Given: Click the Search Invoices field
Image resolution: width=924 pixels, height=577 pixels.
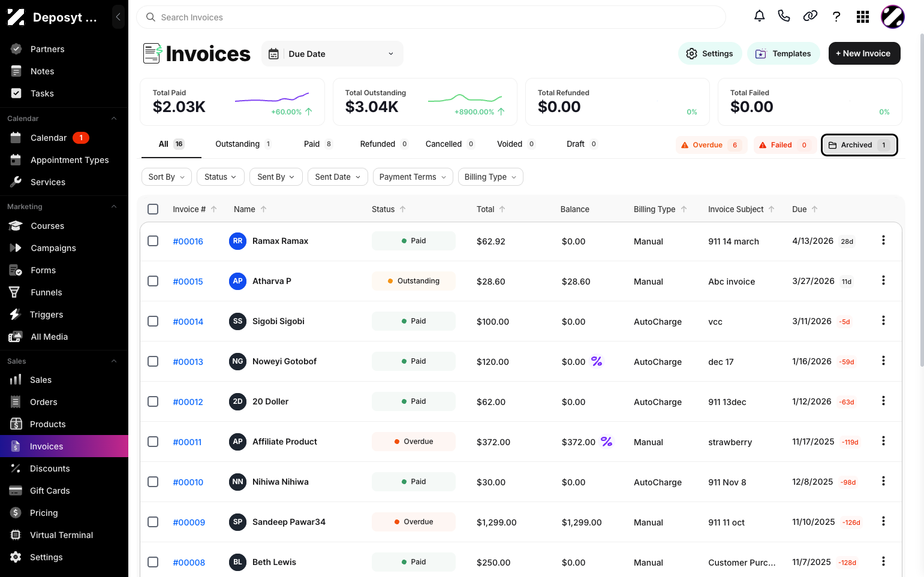Looking at the screenshot, I should pyautogui.click(x=431, y=17).
